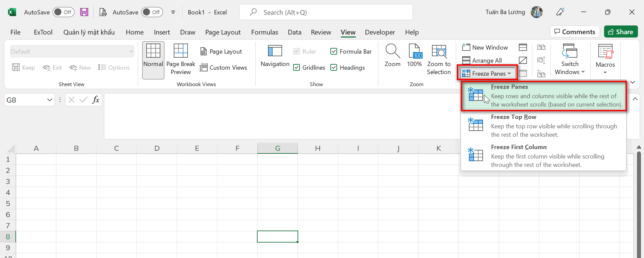Toggle the Formula Bar checkbox
Screen dimensions: 644x258
tap(334, 52)
